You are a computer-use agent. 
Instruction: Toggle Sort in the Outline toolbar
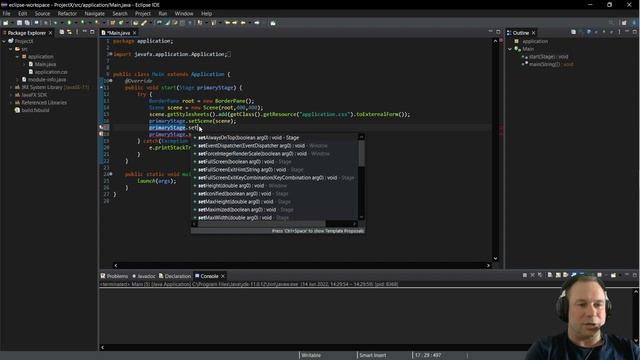coord(580,32)
